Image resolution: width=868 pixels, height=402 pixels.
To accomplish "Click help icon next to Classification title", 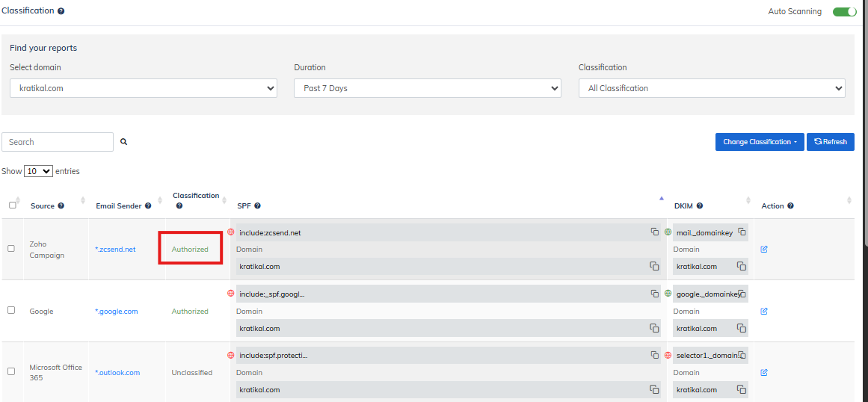I will coord(61,11).
